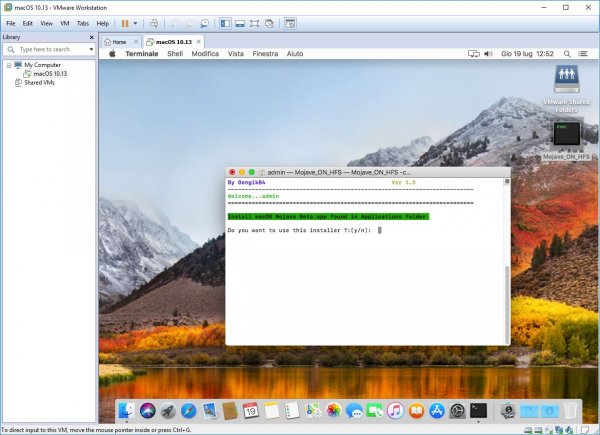
Task: Open iTunes from the Dock
Action: 396,411
